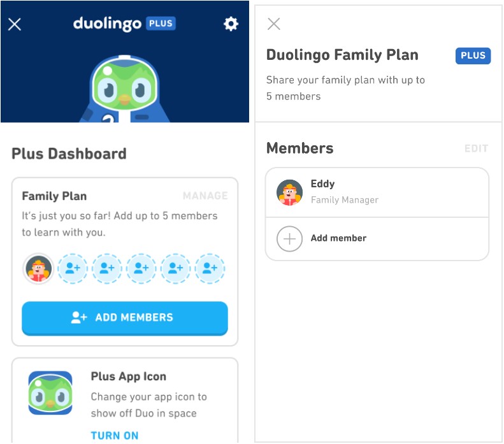The image size is (504, 444).
Task: Click the fifth empty add-member slot
Action: pos(210,269)
